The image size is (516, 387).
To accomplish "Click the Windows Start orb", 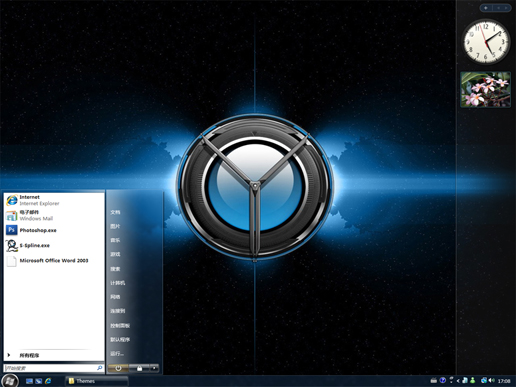I will tap(10, 380).
